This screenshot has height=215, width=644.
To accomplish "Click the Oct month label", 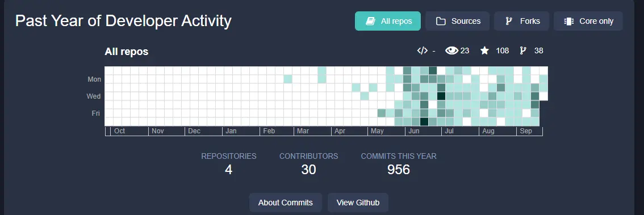I will (119, 131).
